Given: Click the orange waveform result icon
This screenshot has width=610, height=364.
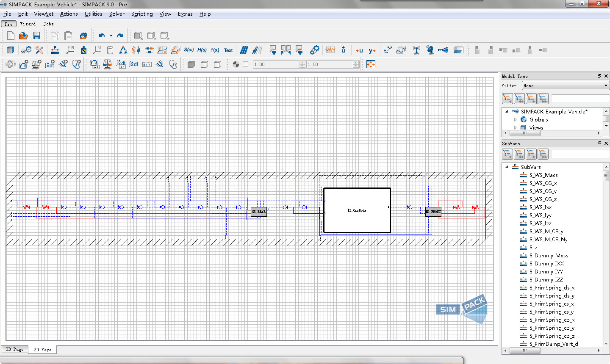Looking at the screenshot, I should pyautogui.click(x=330, y=50).
